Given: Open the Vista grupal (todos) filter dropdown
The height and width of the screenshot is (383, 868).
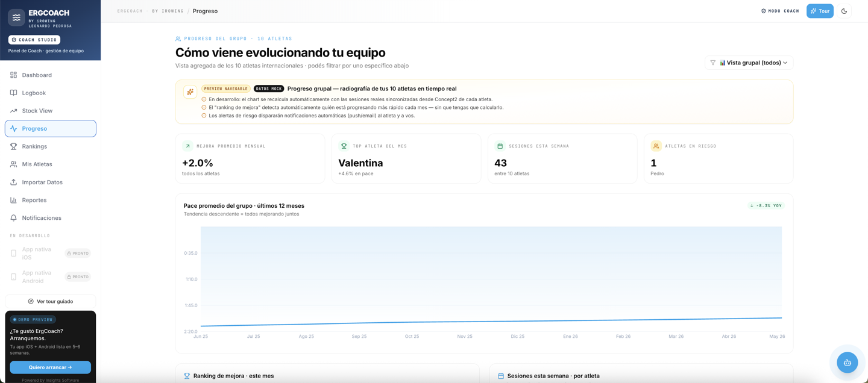Looking at the screenshot, I should click(x=749, y=63).
